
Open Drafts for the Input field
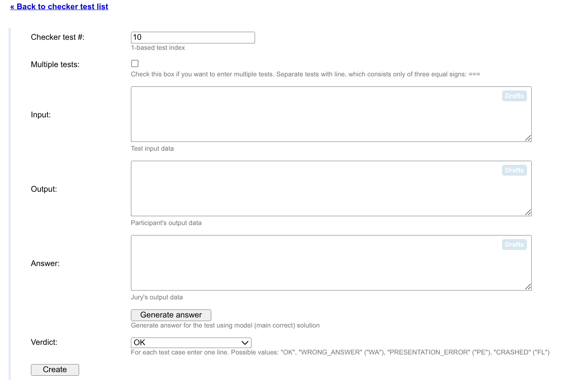(514, 96)
